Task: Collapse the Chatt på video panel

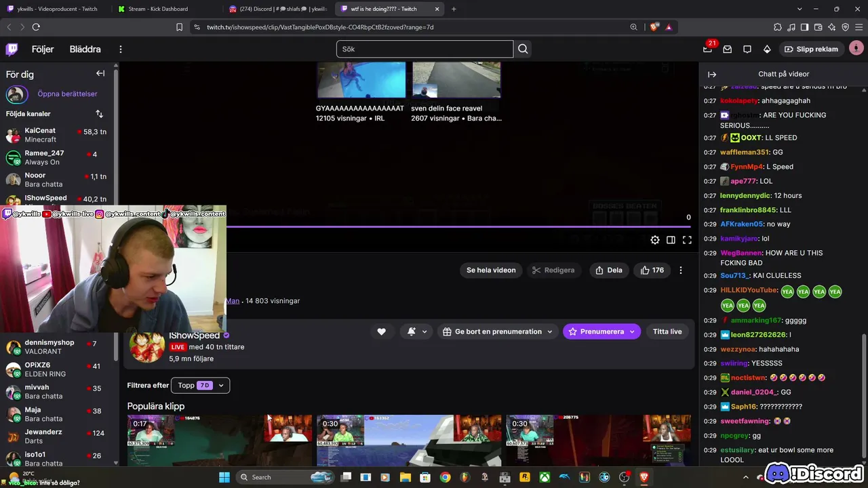Action: coord(712,75)
